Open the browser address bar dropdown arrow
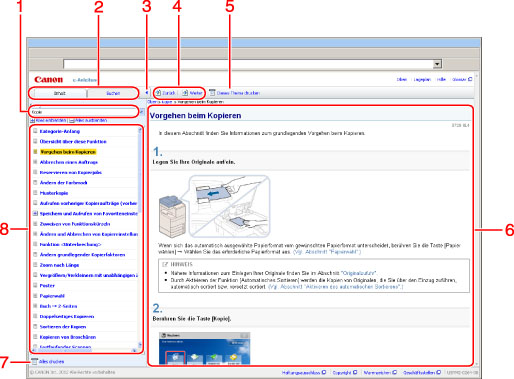This screenshot has width=514, height=379. (437, 64)
